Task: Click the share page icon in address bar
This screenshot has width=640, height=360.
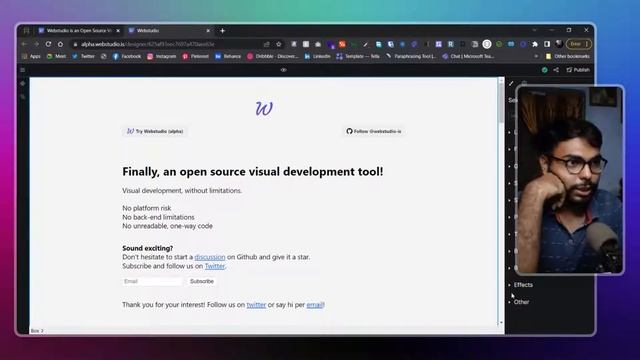Action: click(267, 44)
